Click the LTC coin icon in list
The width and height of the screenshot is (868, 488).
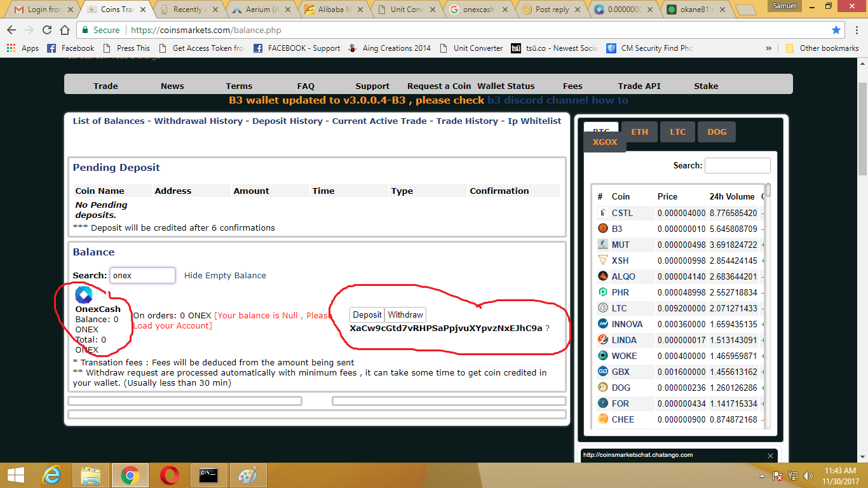coord(603,308)
